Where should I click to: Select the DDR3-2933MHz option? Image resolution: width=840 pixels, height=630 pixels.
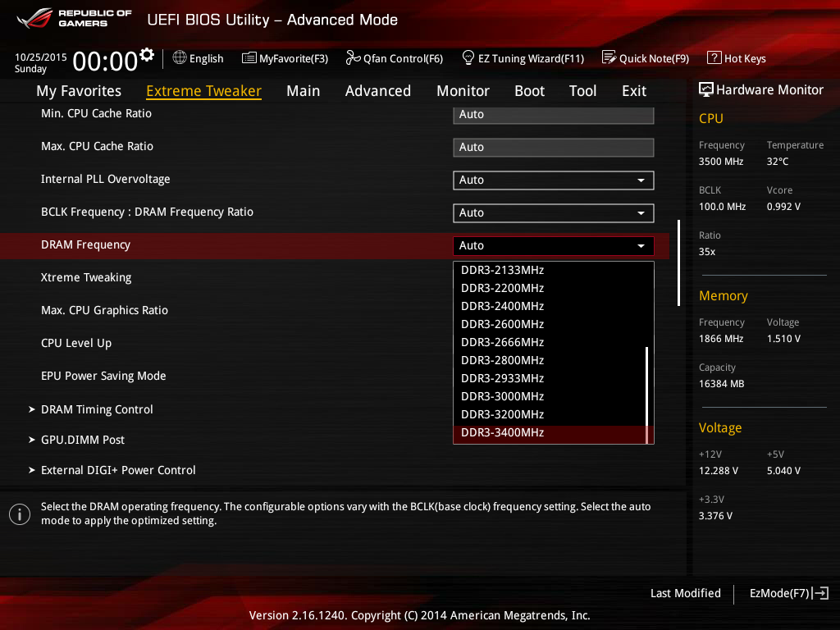[x=550, y=378]
